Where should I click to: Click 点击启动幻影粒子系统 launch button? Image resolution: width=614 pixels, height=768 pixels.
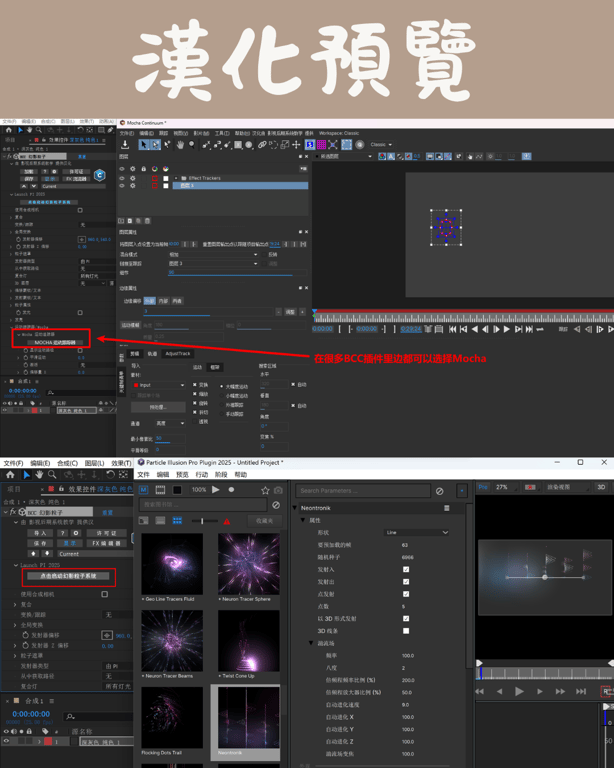[x=68, y=576]
